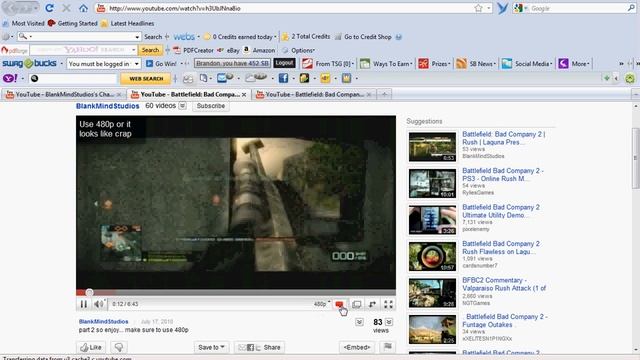Toggle the red annotations button in player
The image size is (640, 360).
pyautogui.click(x=339, y=304)
